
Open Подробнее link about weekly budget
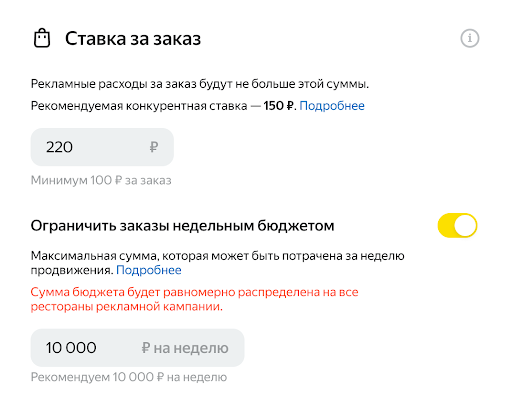(149, 270)
